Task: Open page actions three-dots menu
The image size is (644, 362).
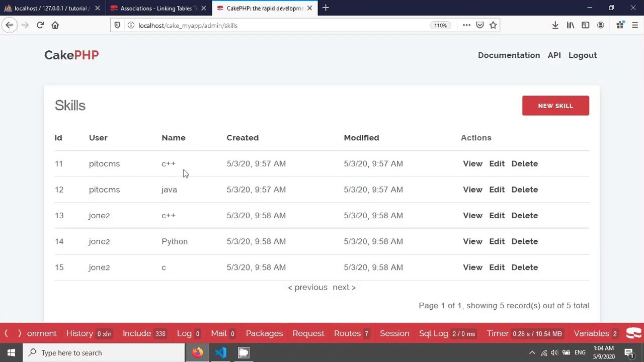Action: tap(466, 25)
